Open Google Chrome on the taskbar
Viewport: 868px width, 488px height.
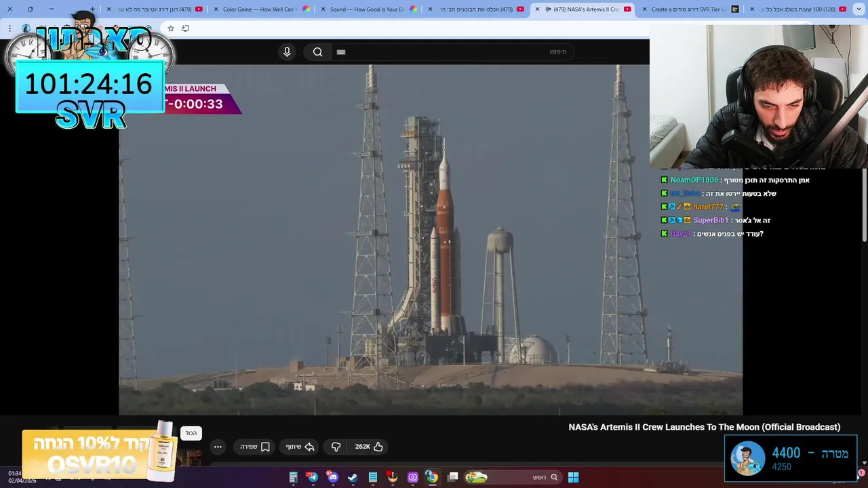432,477
